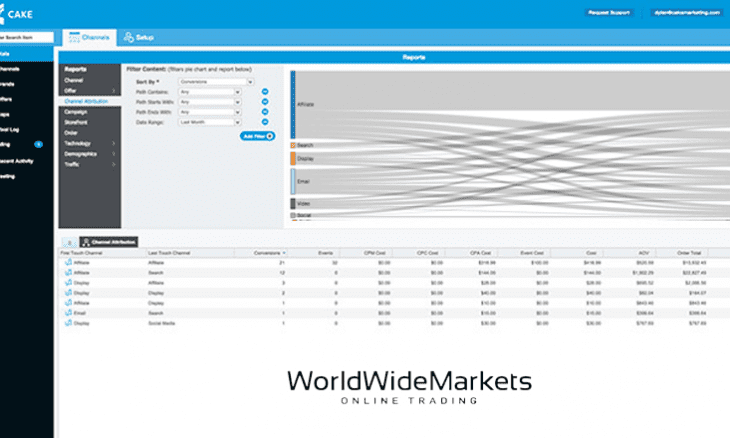Click icon of Affiliate to Display row

68,303
